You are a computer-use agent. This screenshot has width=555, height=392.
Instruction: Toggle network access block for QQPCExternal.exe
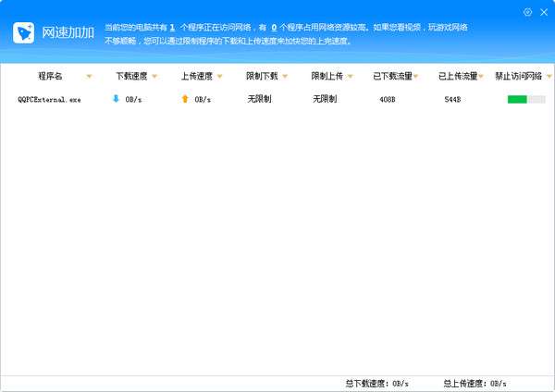click(x=526, y=100)
